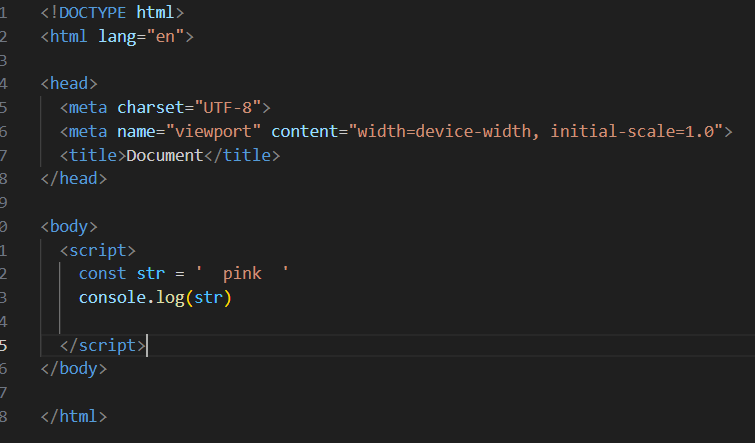The height and width of the screenshot is (443, 755).
Task: Click the closing html tag
Action: 74,417
